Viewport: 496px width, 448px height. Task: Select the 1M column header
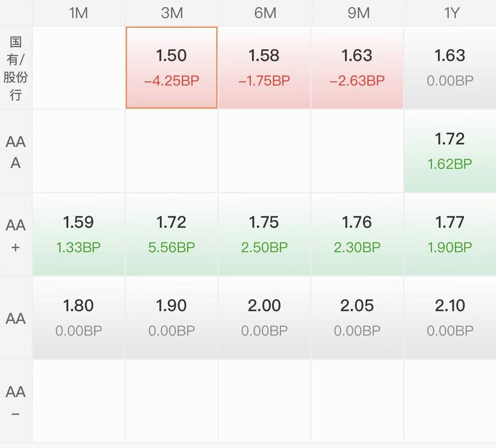[79, 13]
